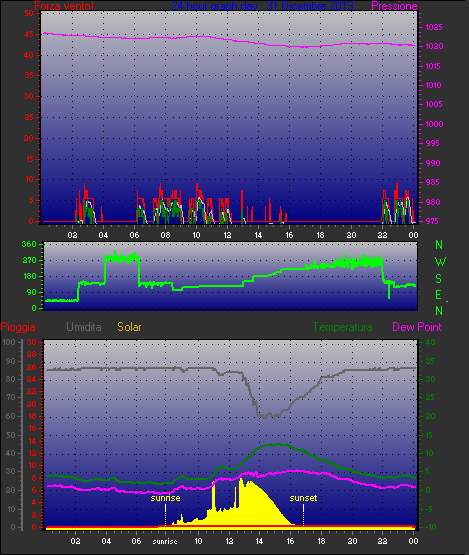The width and height of the screenshot is (469, 555).
Task: Click the S compass direction label
Action: pyautogui.click(x=439, y=279)
